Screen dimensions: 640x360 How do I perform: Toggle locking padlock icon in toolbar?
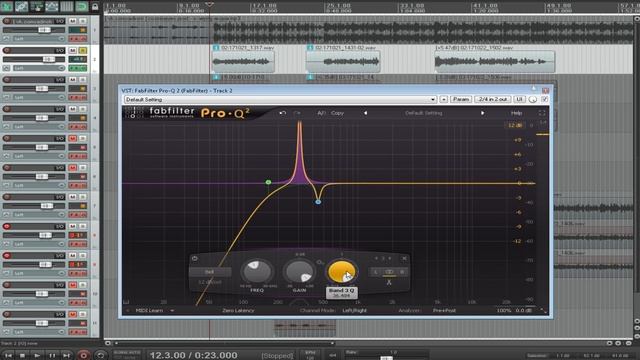[95, 6]
